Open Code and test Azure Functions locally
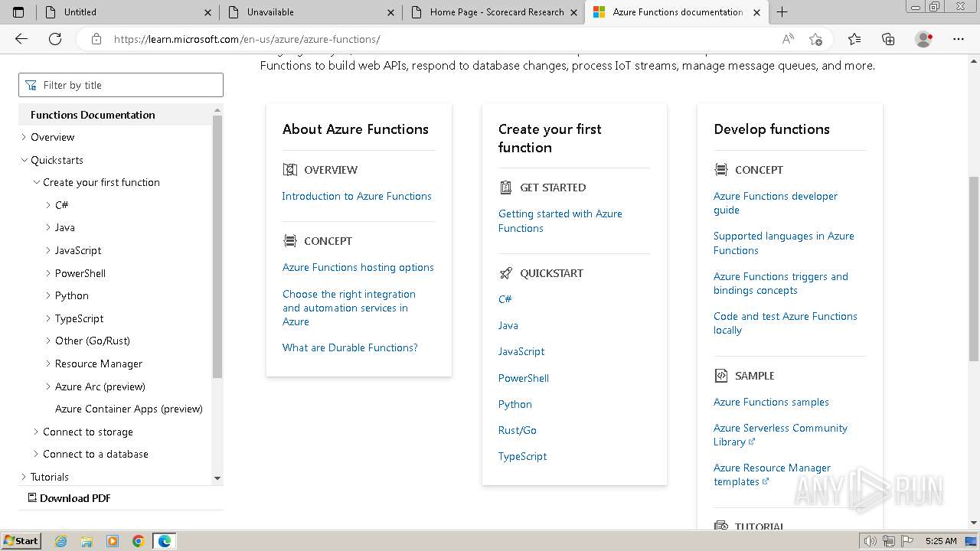This screenshot has height=551, width=980. [786, 323]
